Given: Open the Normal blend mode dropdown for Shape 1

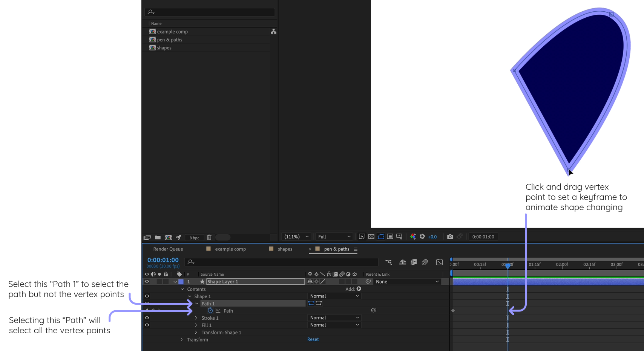Looking at the screenshot, I should click(334, 296).
